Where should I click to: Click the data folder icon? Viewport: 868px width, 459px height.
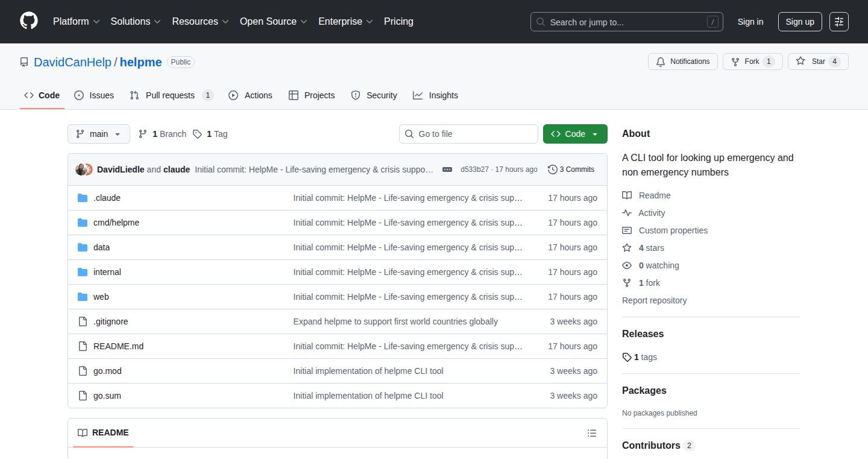coord(83,247)
